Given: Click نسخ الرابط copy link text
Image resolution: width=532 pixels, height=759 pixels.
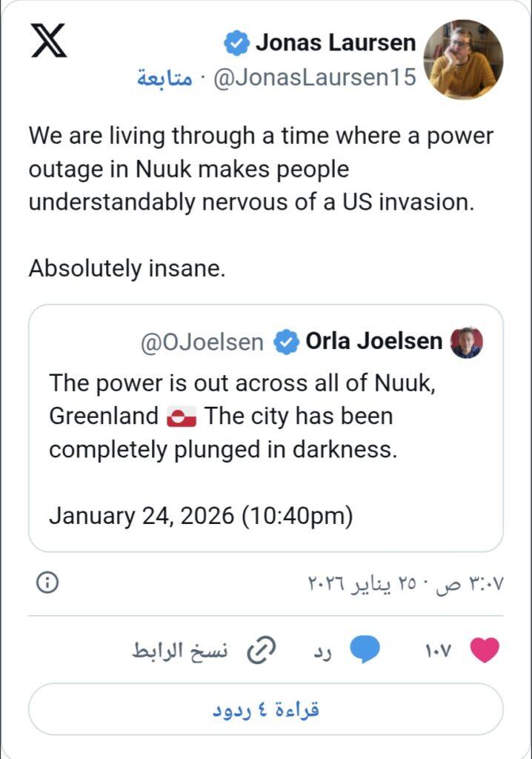Looking at the screenshot, I should [181, 651].
